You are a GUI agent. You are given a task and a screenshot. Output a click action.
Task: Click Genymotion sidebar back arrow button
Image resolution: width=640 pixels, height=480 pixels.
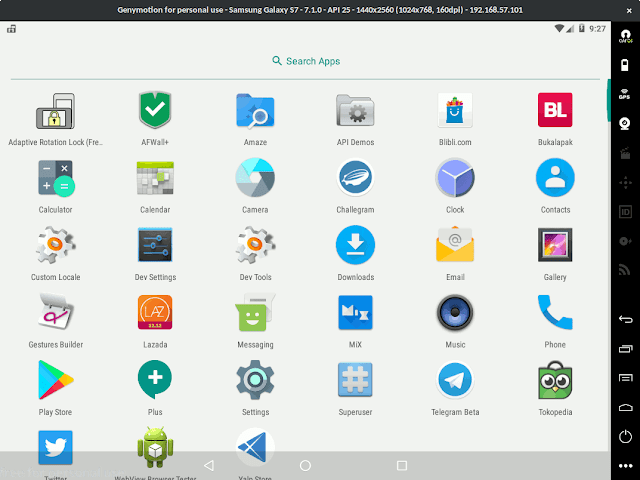[625, 319]
